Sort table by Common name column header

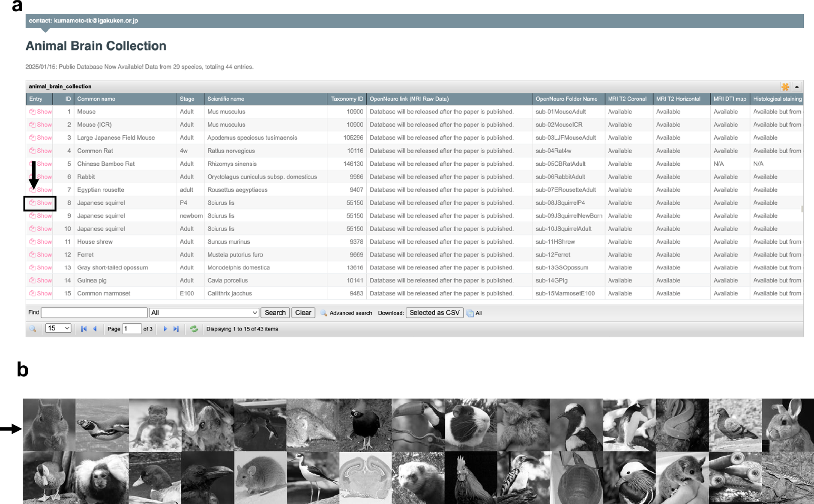pyautogui.click(x=96, y=99)
